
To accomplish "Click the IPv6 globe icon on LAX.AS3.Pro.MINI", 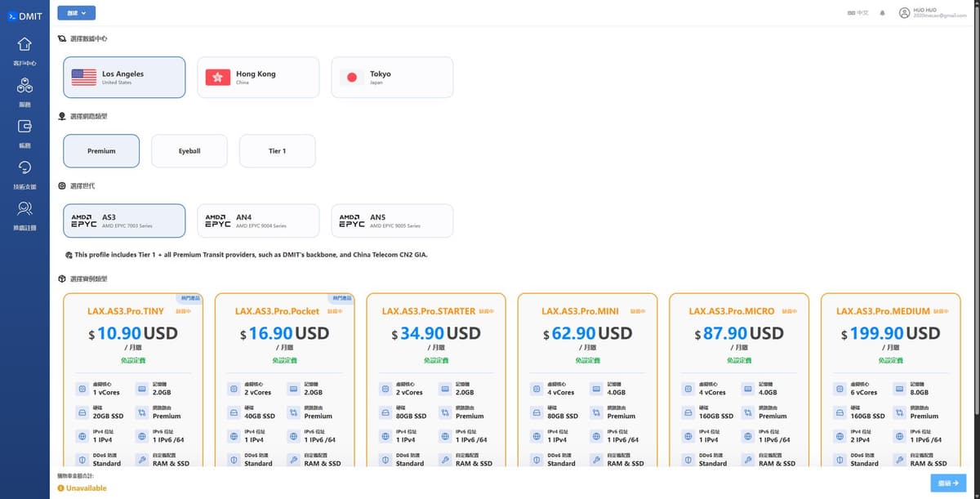I will point(597,436).
